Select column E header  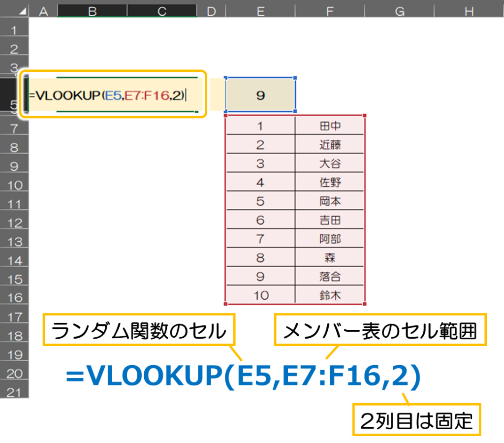click(x=260, y=11)
